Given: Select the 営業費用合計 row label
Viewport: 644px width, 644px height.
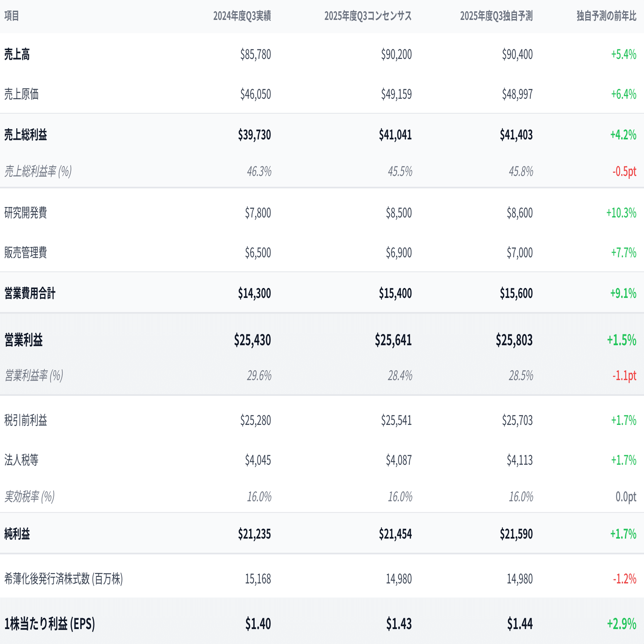Looking at the screenshot, I should coord(30,293).
